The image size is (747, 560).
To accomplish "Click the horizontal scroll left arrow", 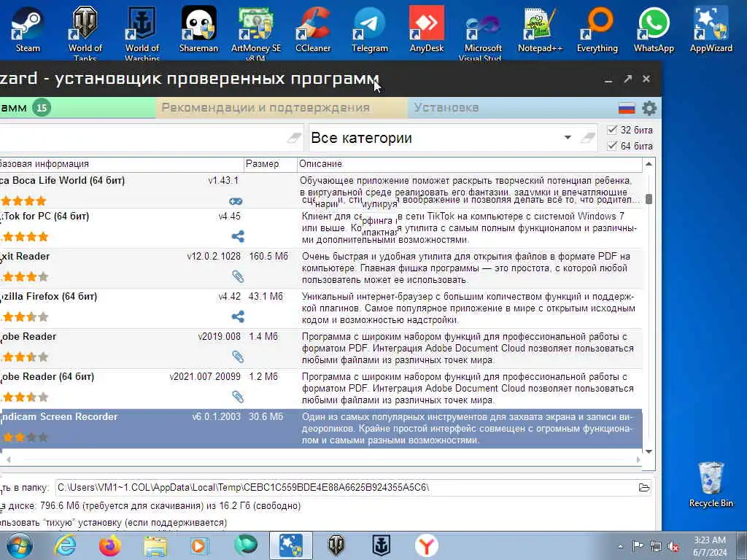I will [8, 459].
